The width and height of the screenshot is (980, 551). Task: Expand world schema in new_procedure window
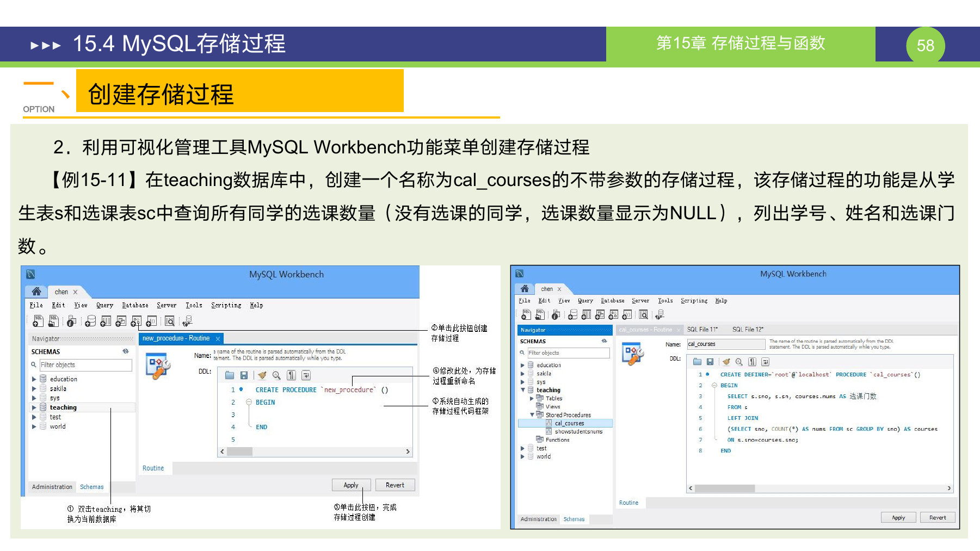click(34, 427)
